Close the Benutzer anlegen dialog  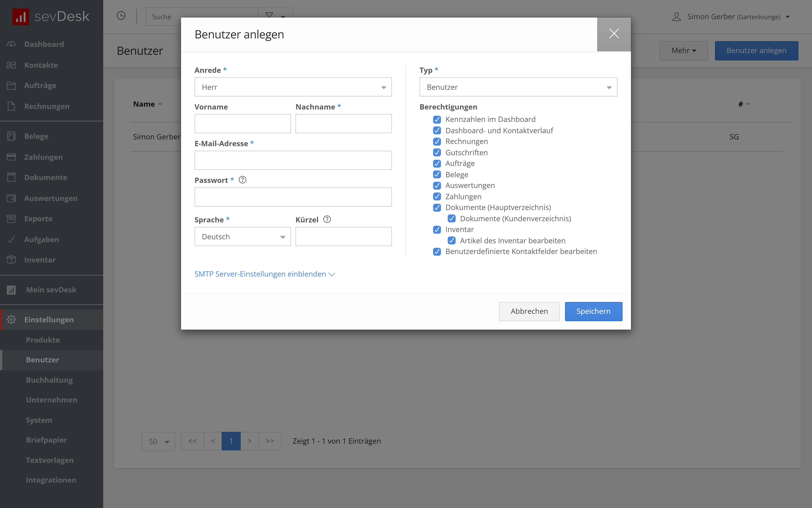pyautogui.click(x=614, y=34)
